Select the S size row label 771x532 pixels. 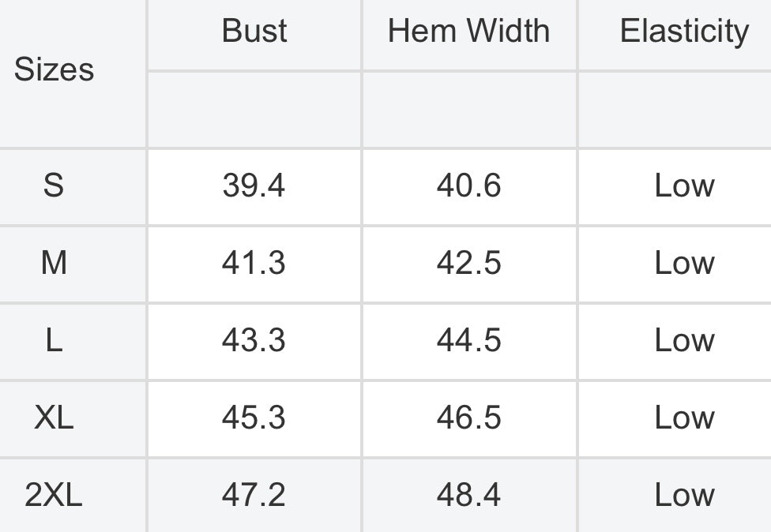point(54,185)
